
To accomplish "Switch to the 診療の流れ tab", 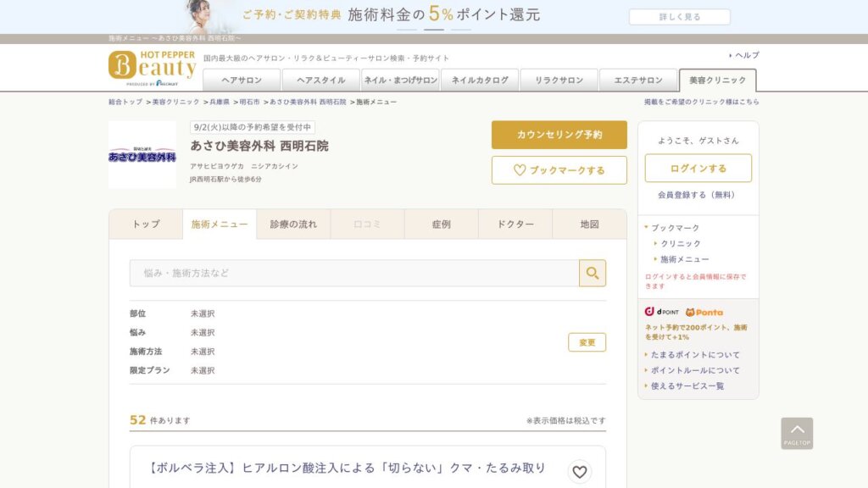I will click(x=292, y=224).
